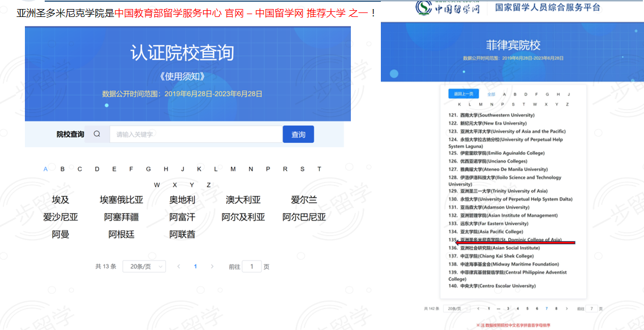
Task: Click the 返回上一页 back button
Action: [463, 94]
